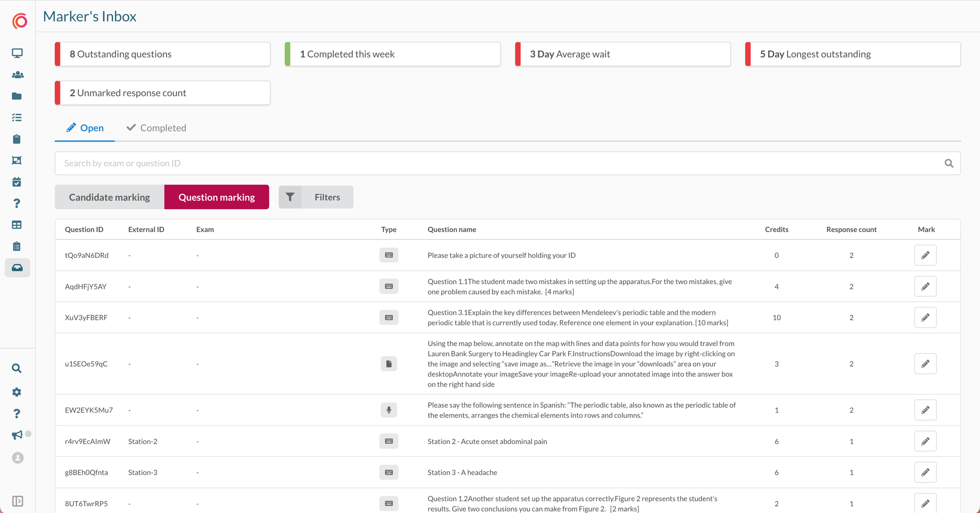The height and width of the screenshot is (513, 980).
Task: Open the folder icon in sidebar
Action: pos(17,96)
